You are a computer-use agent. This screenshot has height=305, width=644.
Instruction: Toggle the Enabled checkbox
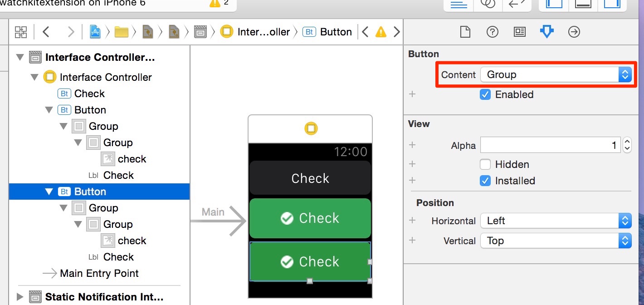click(485, 94)
